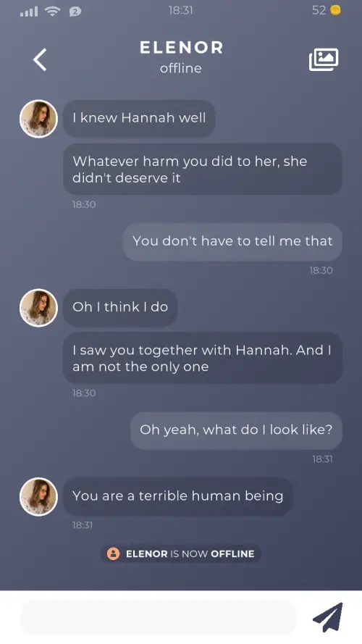Open the ELENOR contact name header
362x644 pixels.
click(x=181, y=47)
